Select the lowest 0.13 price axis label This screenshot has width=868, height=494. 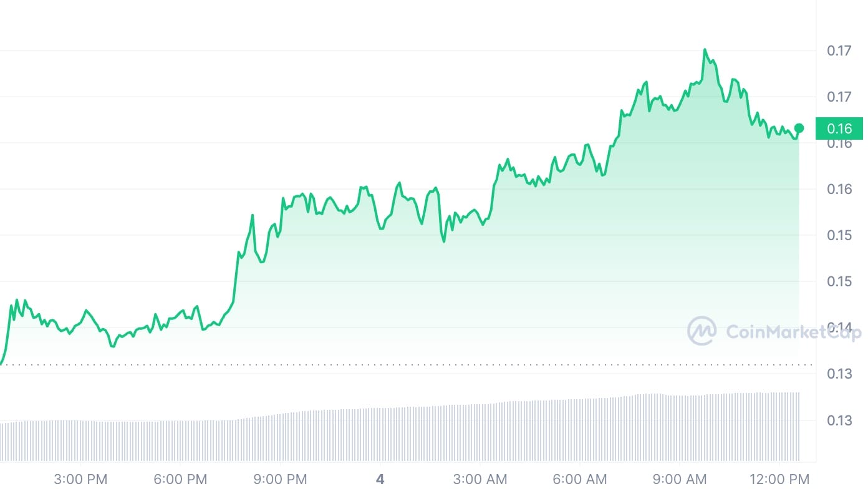click(x=839, y=420)
